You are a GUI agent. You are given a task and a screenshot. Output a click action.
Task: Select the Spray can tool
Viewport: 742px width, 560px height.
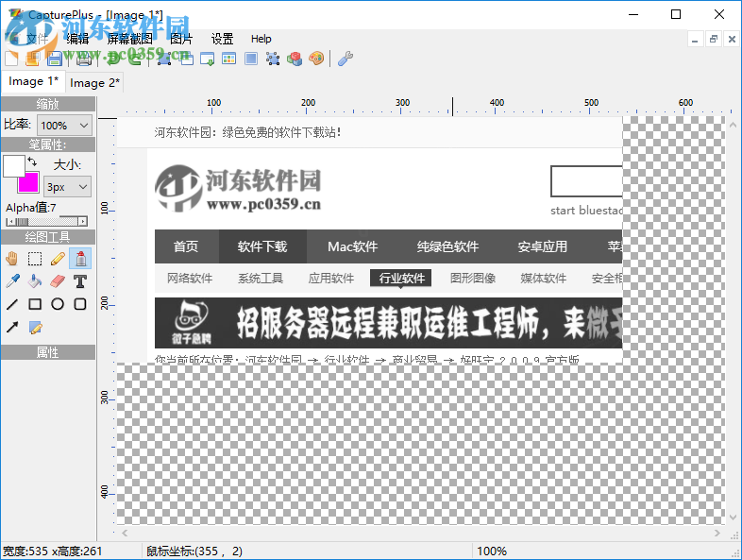80,259
